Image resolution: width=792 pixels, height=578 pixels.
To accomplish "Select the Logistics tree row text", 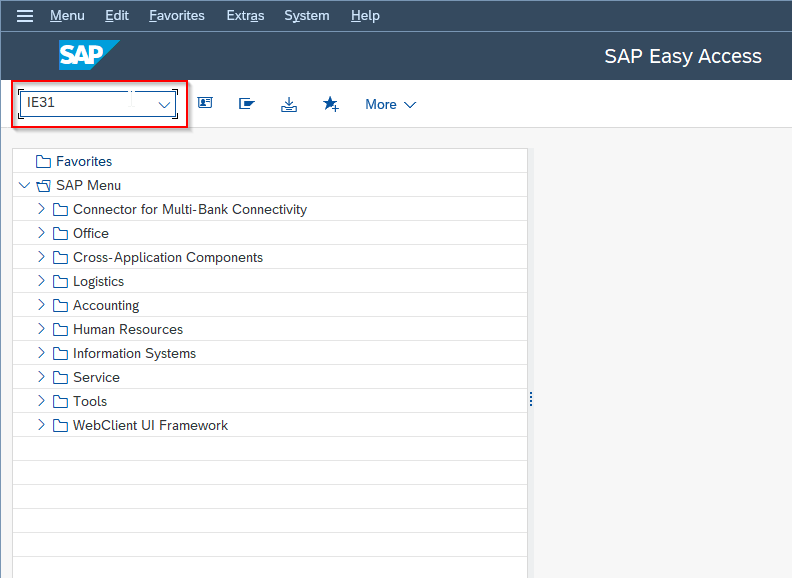I will click(x=98, y=281).
